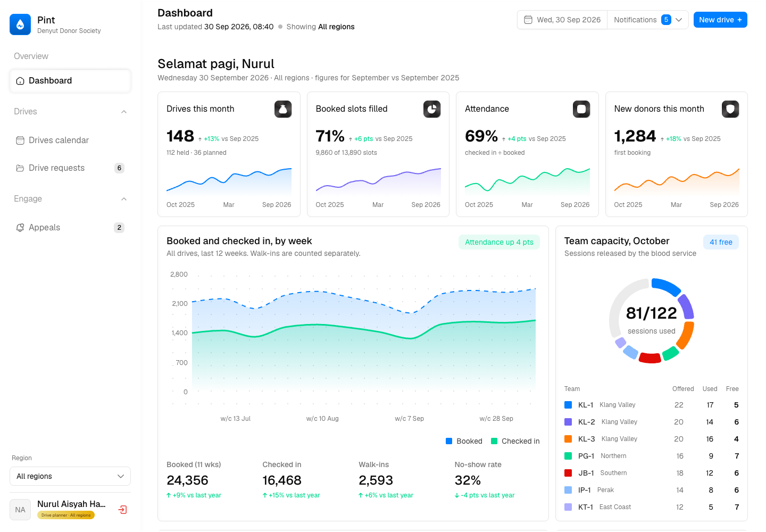Click the 32% no-show rate value
This screenshot has width=766, height=532.
click(468, 480)
